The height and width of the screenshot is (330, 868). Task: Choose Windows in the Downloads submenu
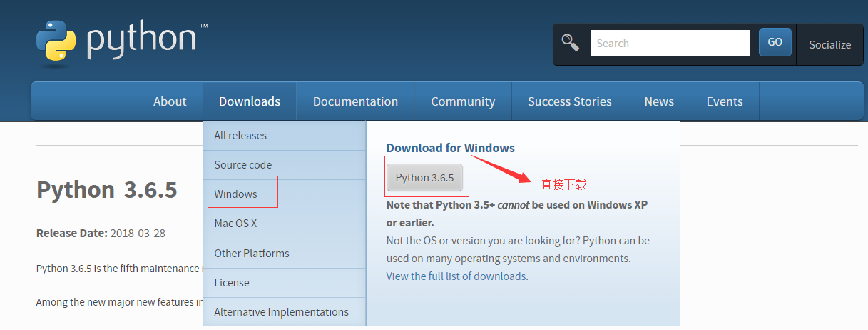click(285, 194)
